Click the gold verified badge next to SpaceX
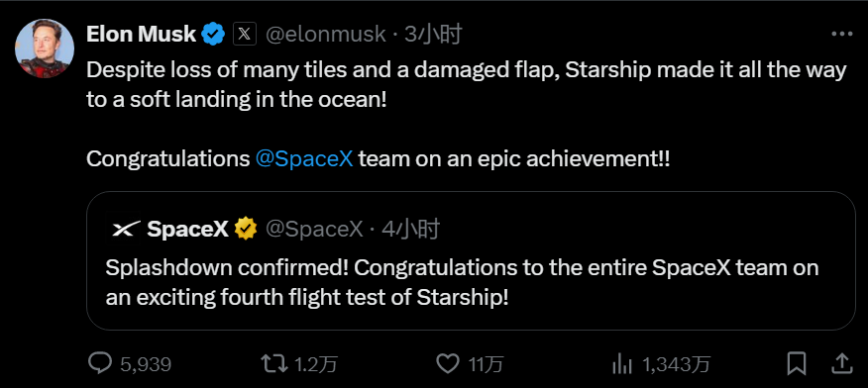Image resolution: width=868 pixels, height=388 pixels. tap(246, 229)
